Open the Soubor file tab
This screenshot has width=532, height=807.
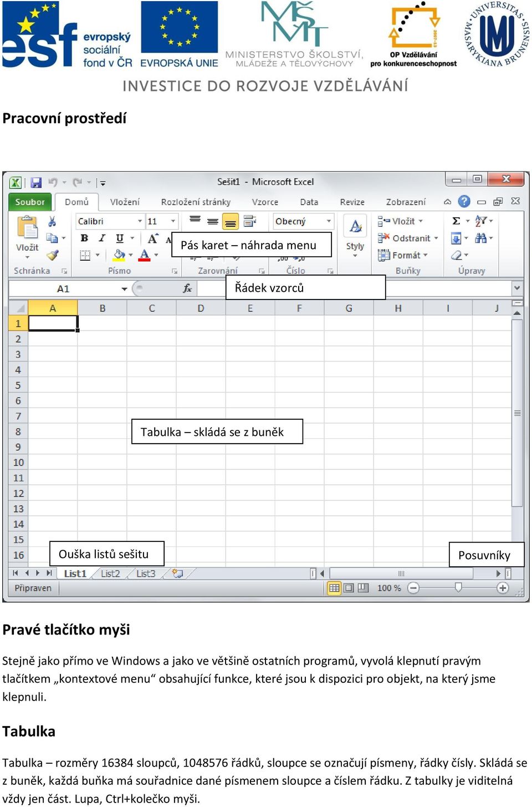click(30, 202)
